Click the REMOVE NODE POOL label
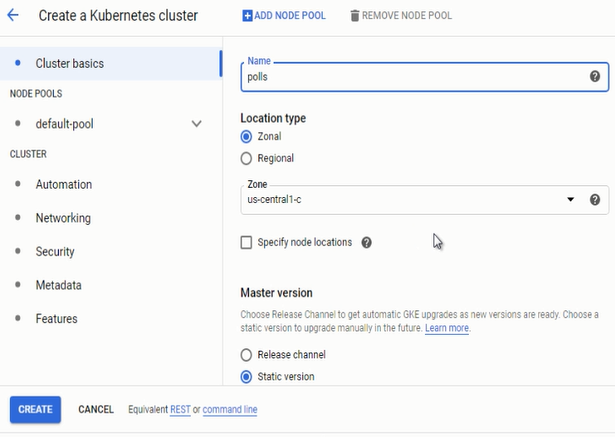The image size is (615, 437). click(x=407, y=16)
